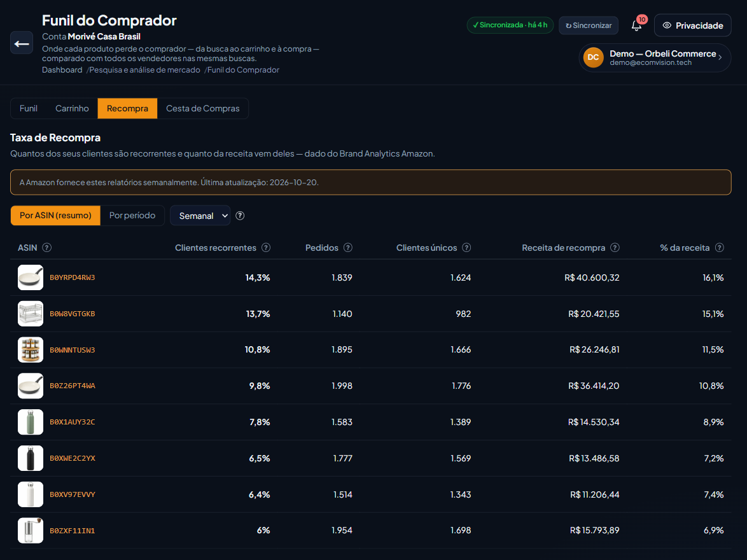Open ASIN link B0ZXF11IN1
This screenshot has height=560, width=747.
73,531
